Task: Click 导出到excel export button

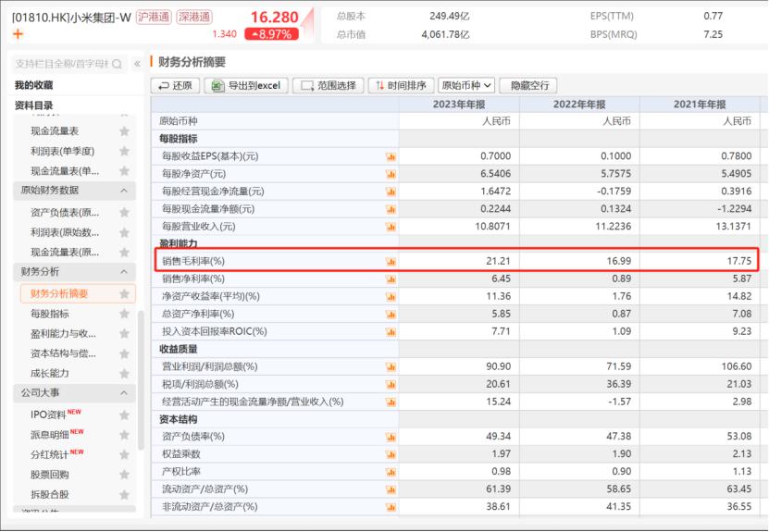Action: tap(246, 85)
